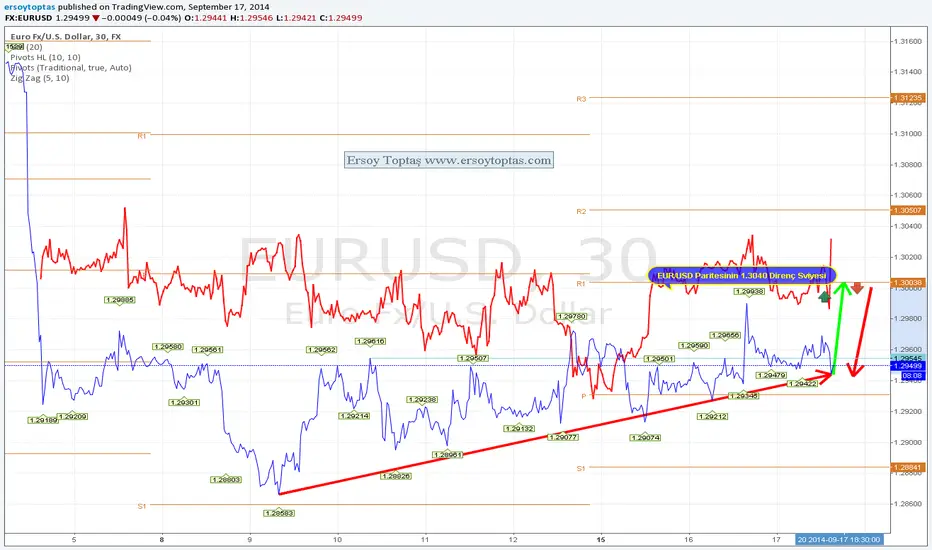Click the small green up-arrow marker
The width and height of the screenshot is (932, 550).
(824, 296)
